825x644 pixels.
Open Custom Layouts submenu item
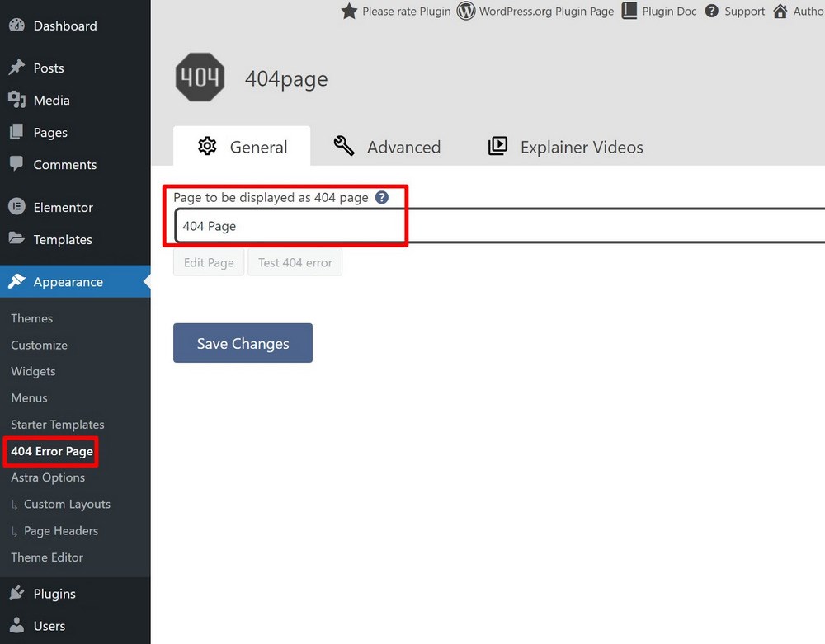68,505
